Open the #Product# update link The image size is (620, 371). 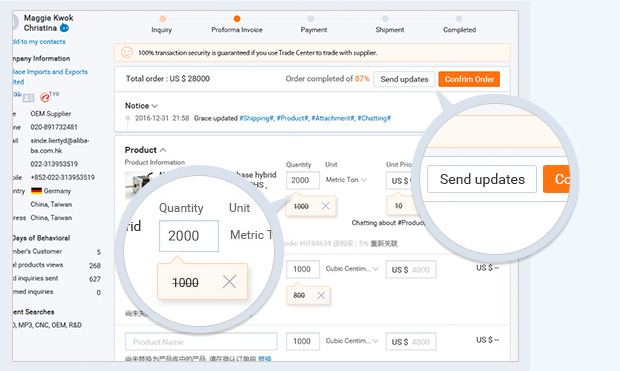tap(293, 118)
